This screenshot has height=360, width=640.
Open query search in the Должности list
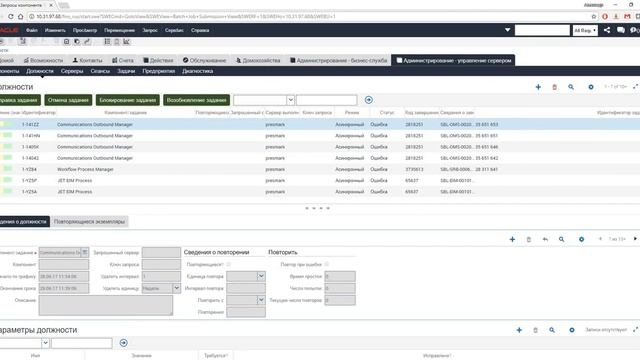point(571,87)
